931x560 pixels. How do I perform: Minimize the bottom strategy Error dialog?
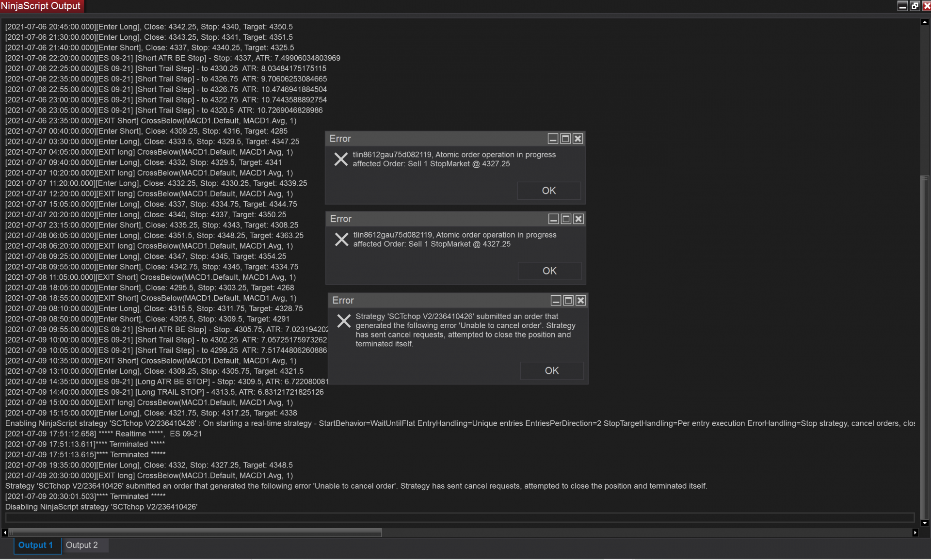556,301
